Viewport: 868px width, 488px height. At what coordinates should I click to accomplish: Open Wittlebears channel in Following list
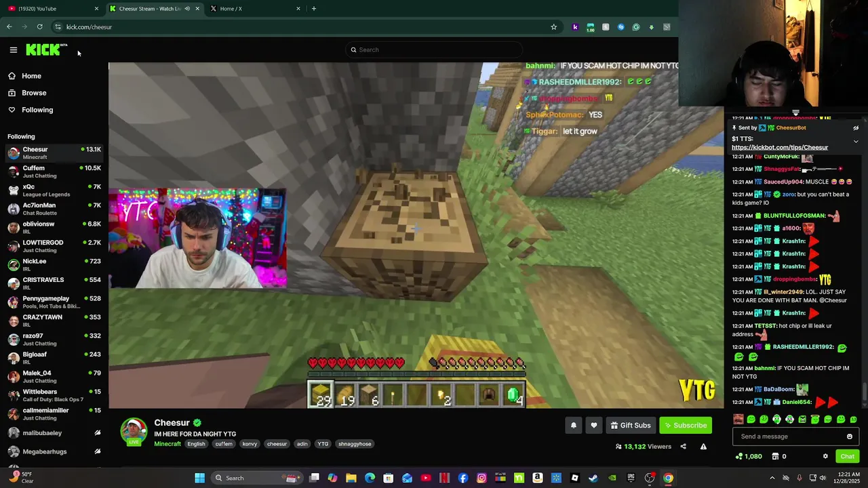point(54,395)
